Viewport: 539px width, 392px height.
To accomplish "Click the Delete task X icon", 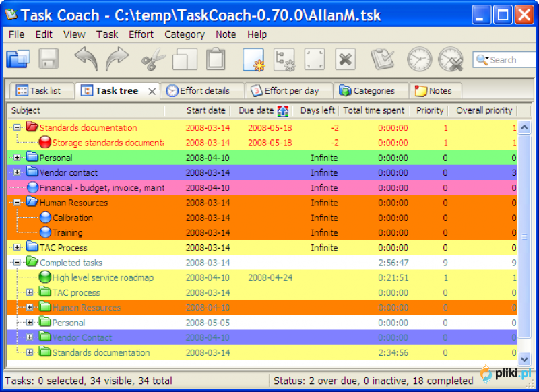I will click(x=345, y=59).
